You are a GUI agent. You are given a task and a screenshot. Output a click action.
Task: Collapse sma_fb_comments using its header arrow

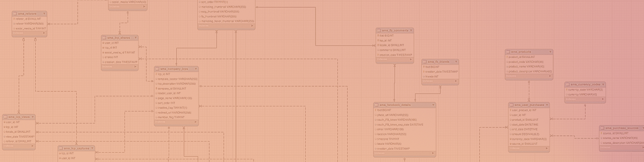click(411, 30)
